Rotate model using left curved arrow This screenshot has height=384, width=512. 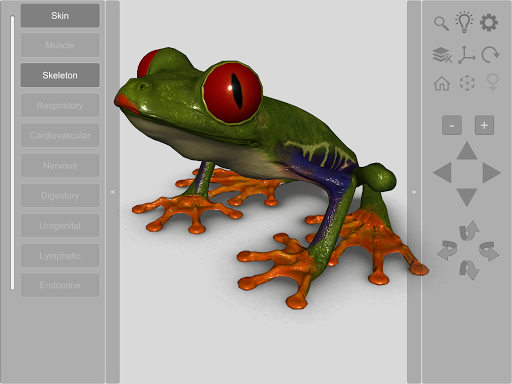tap(447, 250)
